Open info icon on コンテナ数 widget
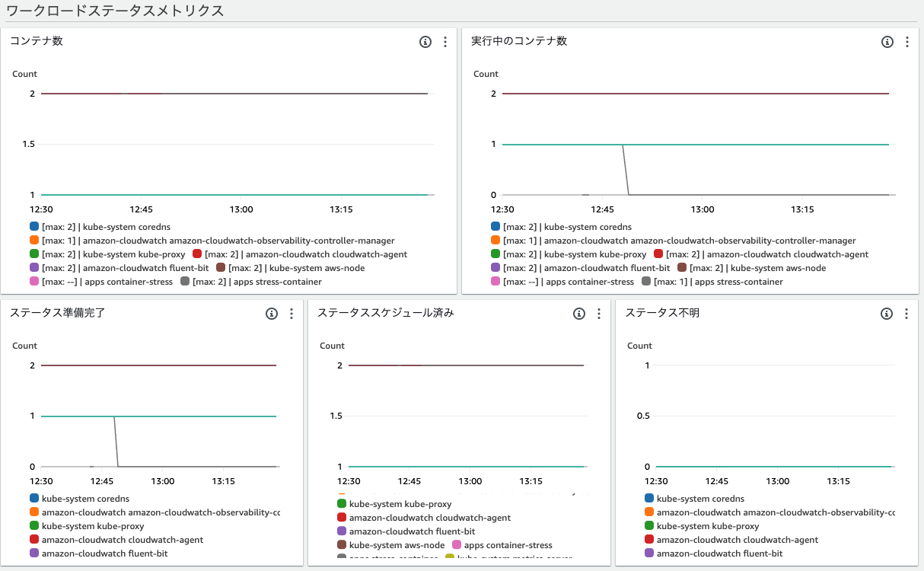The image size is (924, 571). point(425,42)
